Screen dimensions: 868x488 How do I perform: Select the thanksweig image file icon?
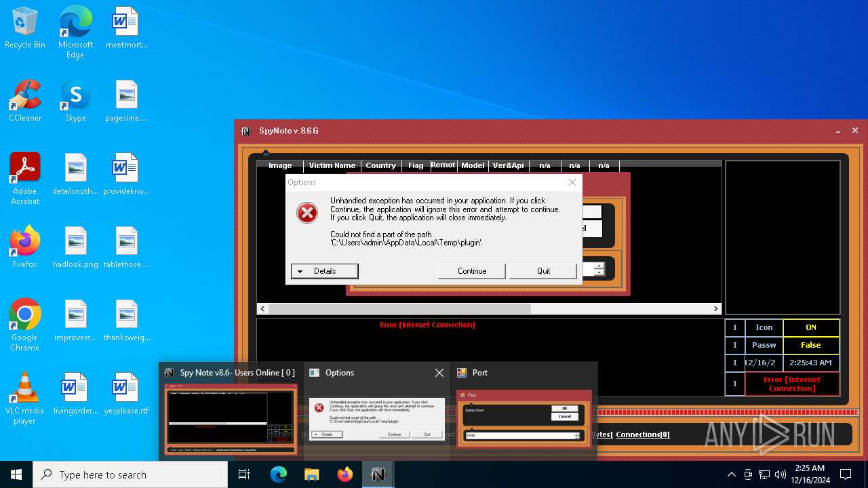point(126,321)
